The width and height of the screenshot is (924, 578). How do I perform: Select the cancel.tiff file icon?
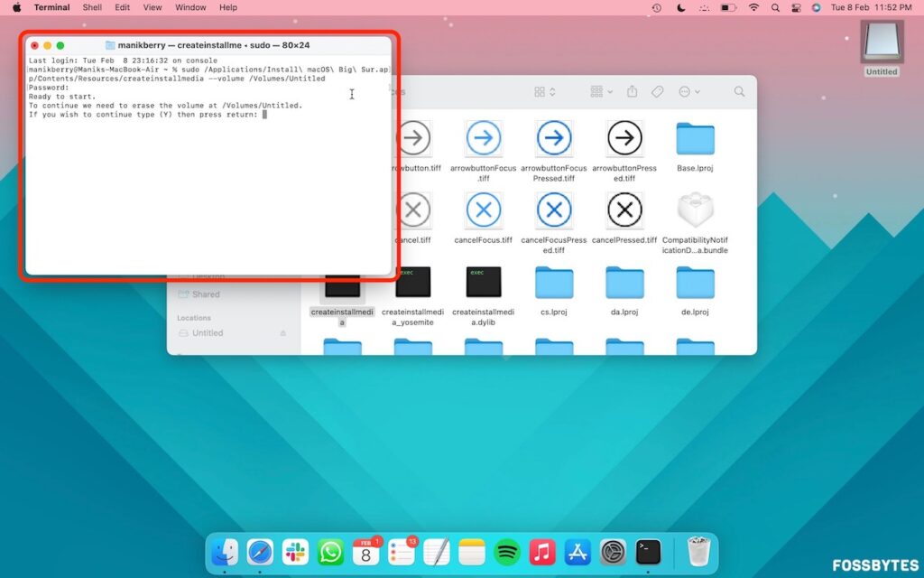pyautogui.click(x=413, y=210)
